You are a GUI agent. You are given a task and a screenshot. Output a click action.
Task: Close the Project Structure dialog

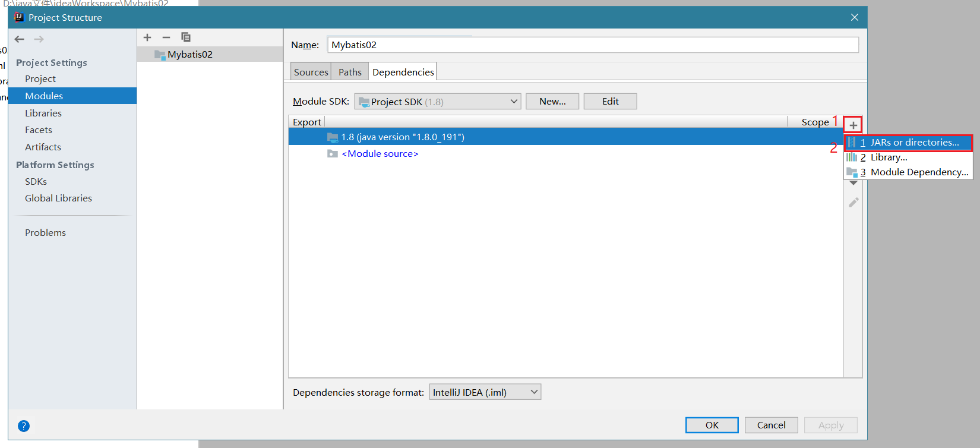tap(855, 17)
